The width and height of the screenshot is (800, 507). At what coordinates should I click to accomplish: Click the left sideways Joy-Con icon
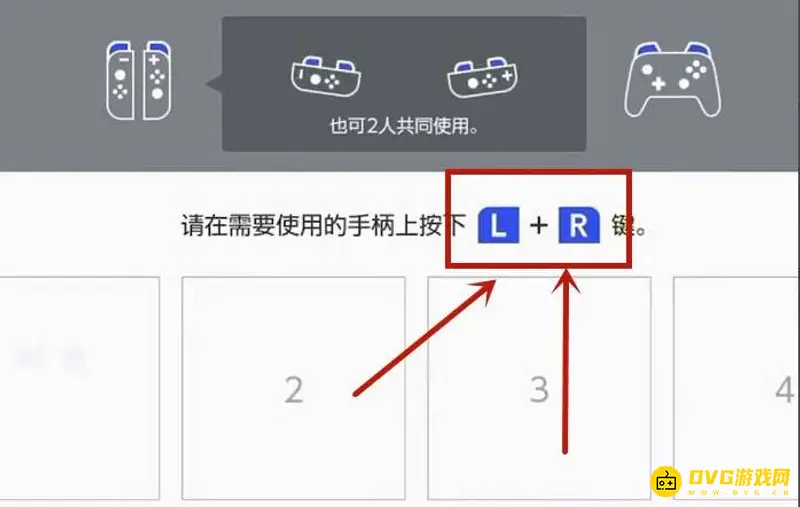326,77
